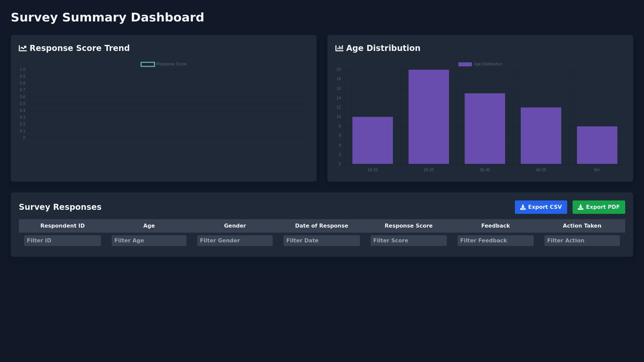Click the Filter Gender input field
The width and height of the screenshot is (644, 362).
click(235, 240)
